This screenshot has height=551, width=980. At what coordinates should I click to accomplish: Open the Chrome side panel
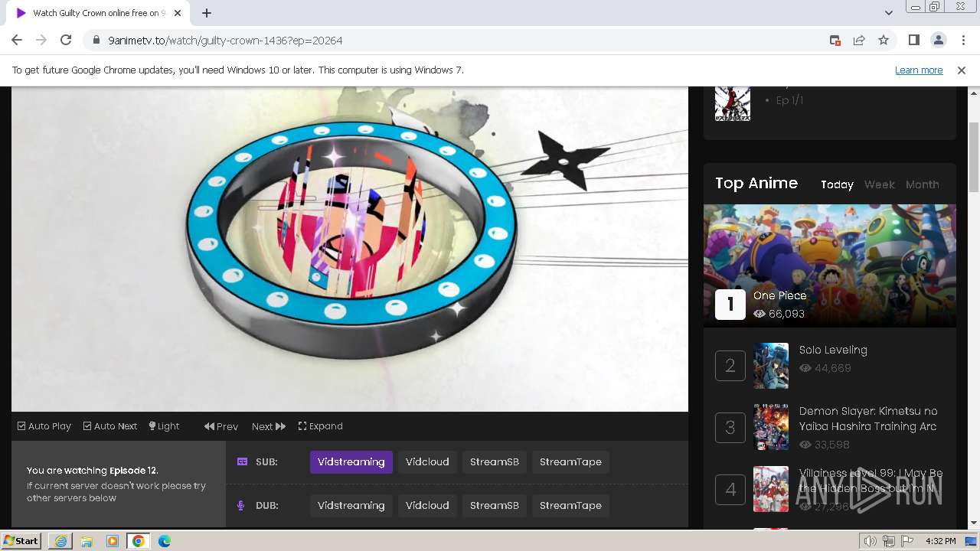(913, 41)
